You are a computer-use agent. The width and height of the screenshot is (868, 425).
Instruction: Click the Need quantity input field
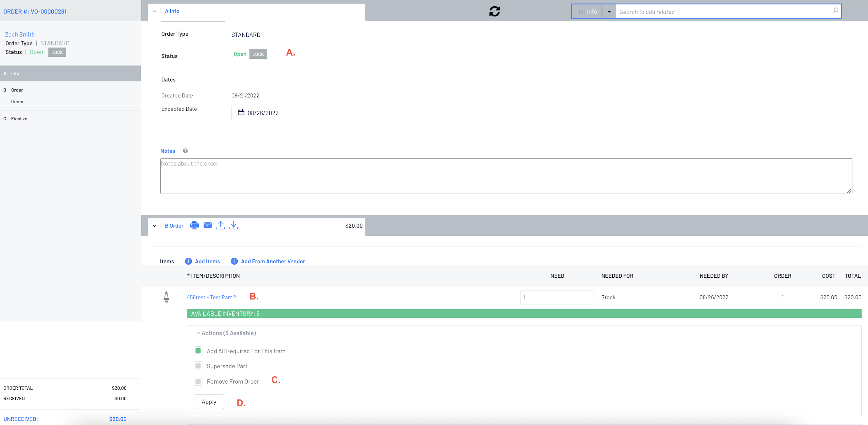click(x=557, y=297)
